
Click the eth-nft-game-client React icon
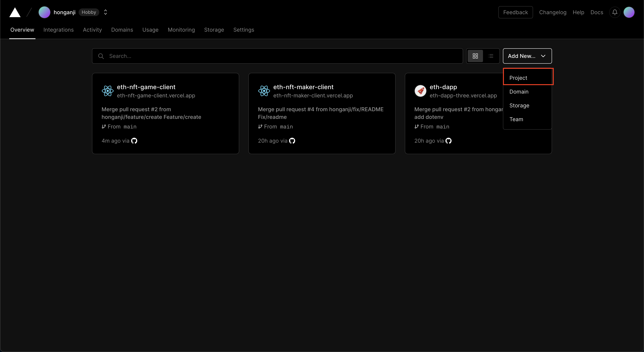tap(108, 91)
